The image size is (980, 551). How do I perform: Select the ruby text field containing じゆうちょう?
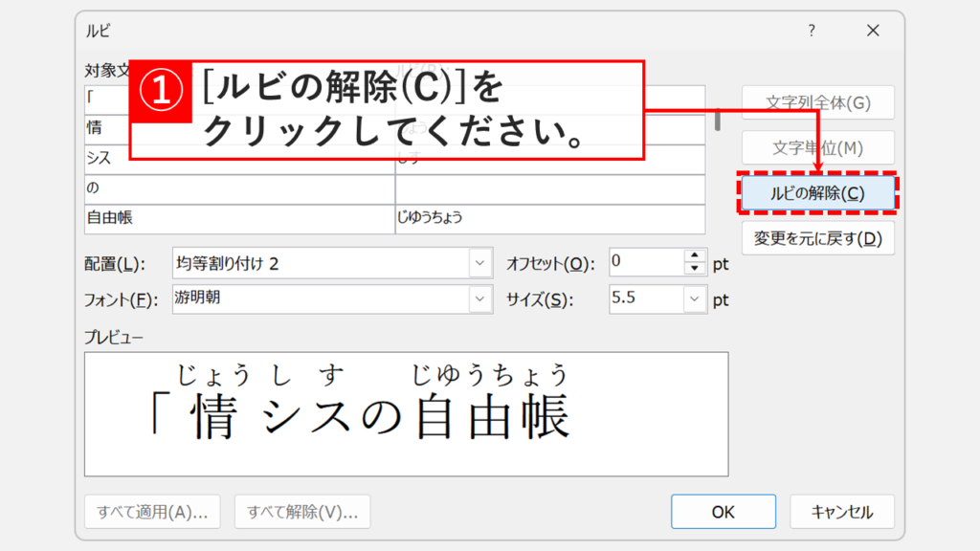[550, 217]
